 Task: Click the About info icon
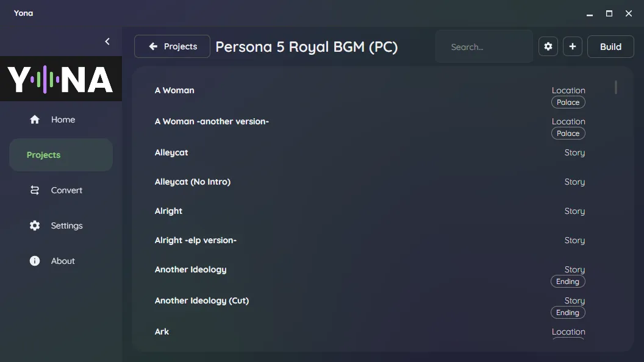click(x=35, y=261)
